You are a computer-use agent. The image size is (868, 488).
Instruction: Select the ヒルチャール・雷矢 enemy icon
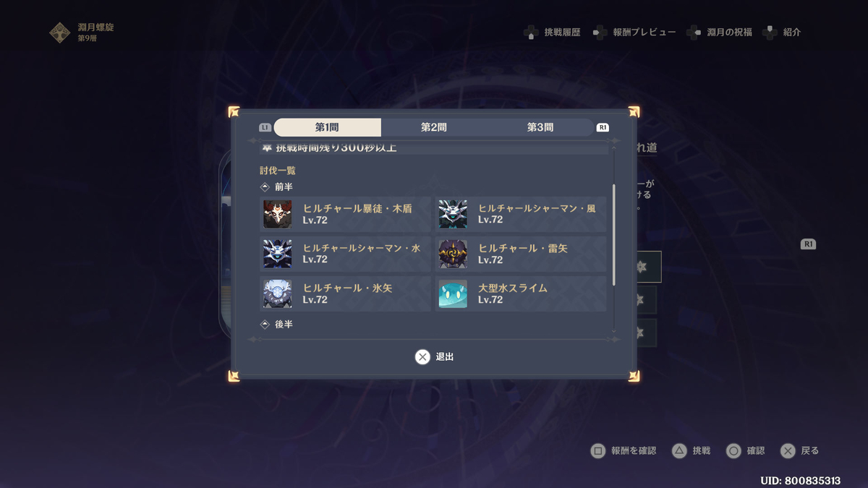(x=453, y=254)
